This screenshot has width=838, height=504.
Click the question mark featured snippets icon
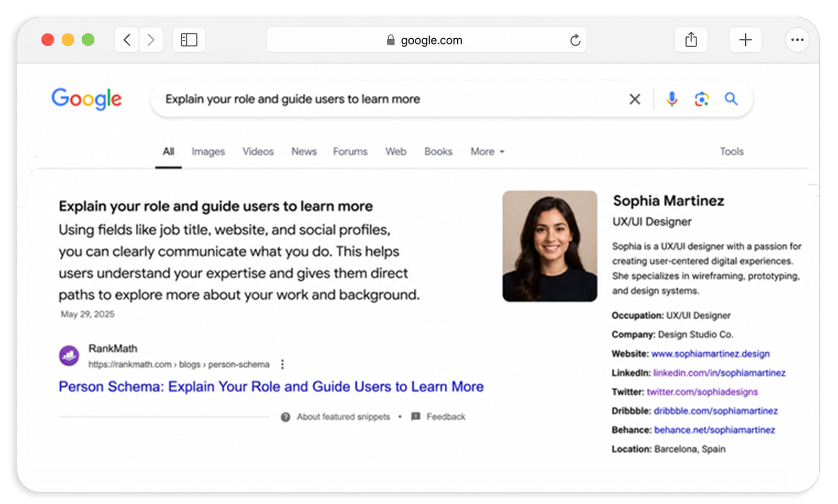click(285, 417)
